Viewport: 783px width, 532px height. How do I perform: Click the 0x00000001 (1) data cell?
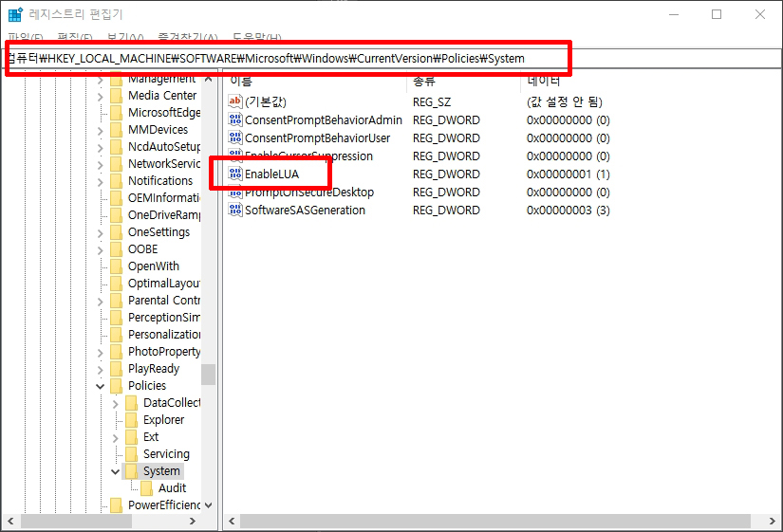click(x=569, y=174)
